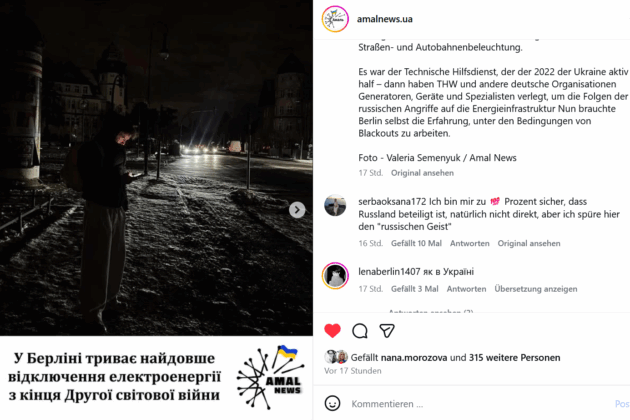Image resolution: width=630 pixels, height=420 pixels.
Task: Unlike the post with the red heart
Action: [332, 331]
